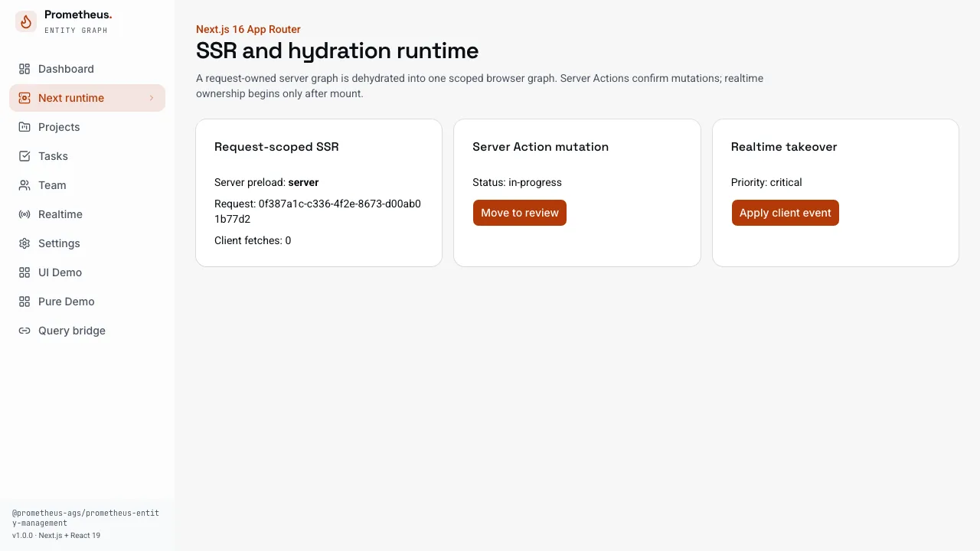Click the Request-scoped SSR card title
This screenshot has width=980, height=551.
(x=276, y=147)
